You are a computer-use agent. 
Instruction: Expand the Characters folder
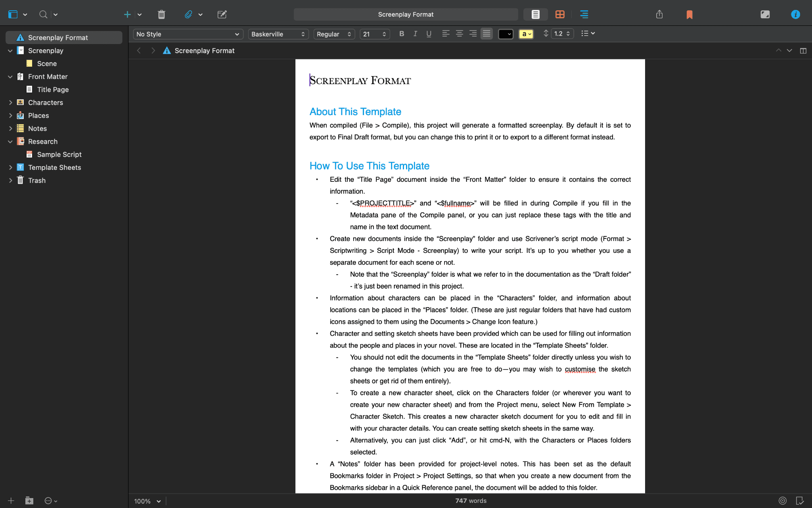[x=11, y=102]
